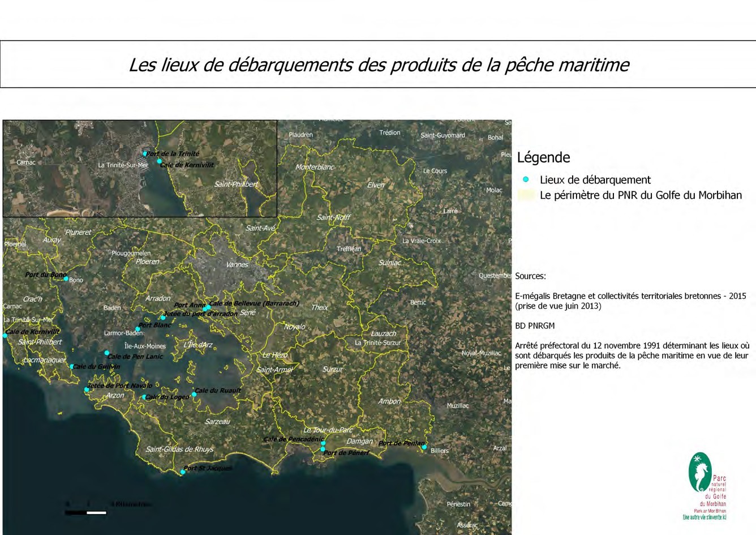The image size is (756, 535).
Task: Click the 'Sources:' heading
Action: point(530,276)
